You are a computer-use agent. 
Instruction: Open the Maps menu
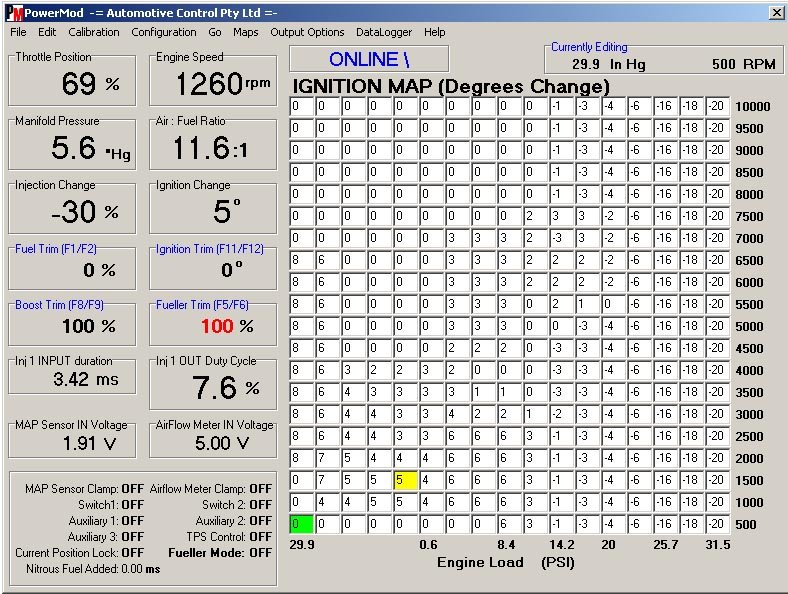[246, 32]
